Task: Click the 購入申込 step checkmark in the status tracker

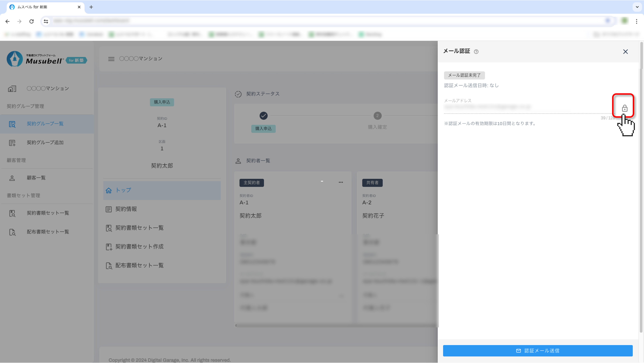Action: point(263,116)
